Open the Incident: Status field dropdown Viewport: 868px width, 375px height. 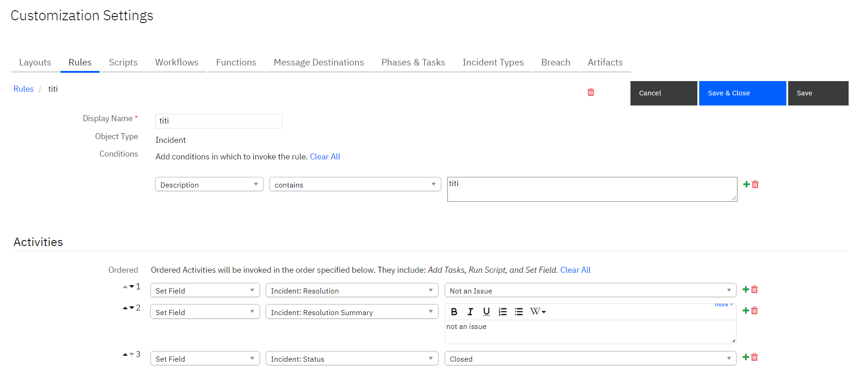pos(352,358)
